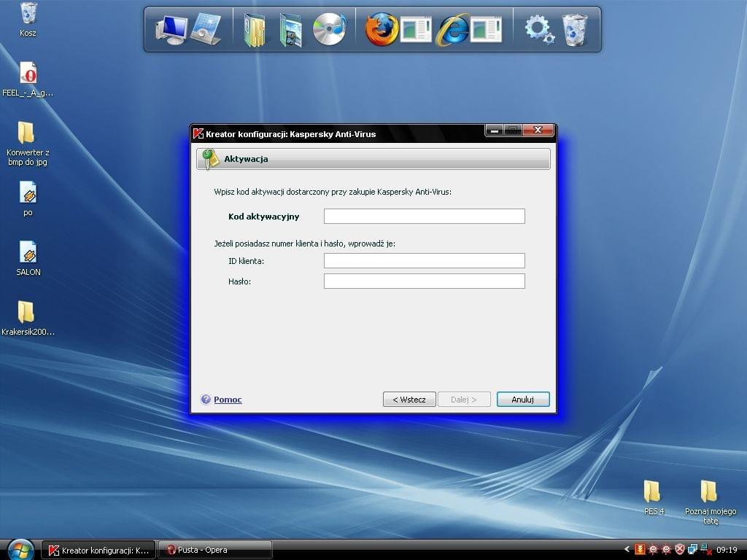
Task: Switch to Pusta - Opera taskbar button
Action: pyautogui.click(x=215, y=550)
